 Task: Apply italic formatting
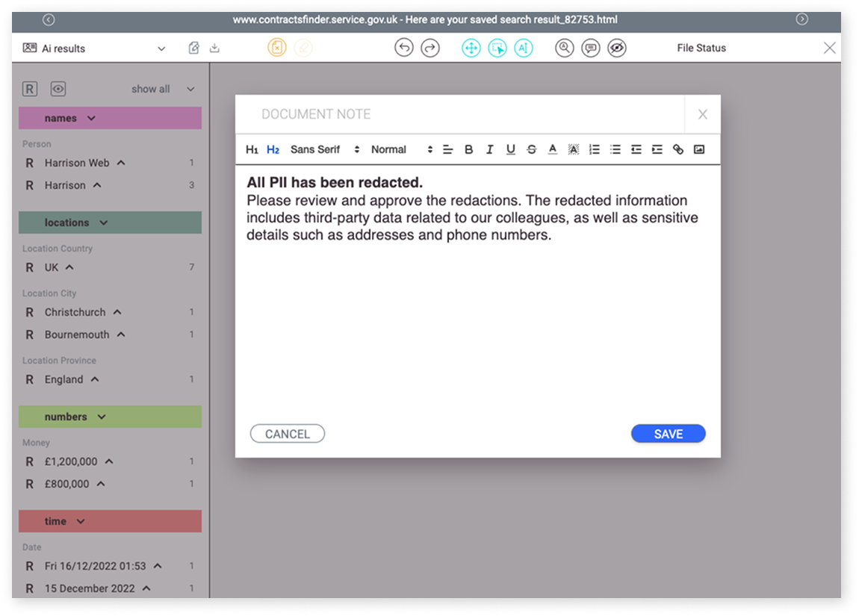[489, 149]
